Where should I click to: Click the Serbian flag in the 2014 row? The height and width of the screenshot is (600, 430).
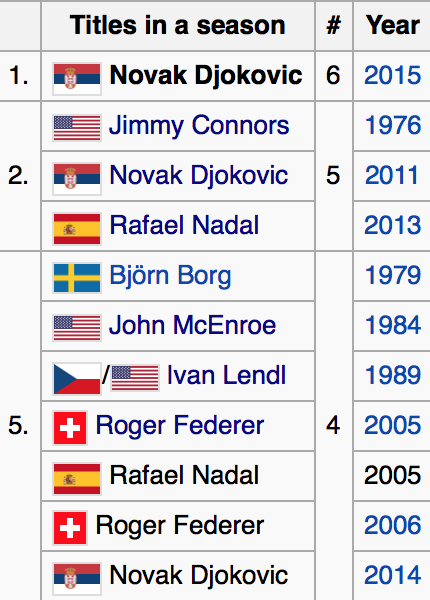(77, 579)
